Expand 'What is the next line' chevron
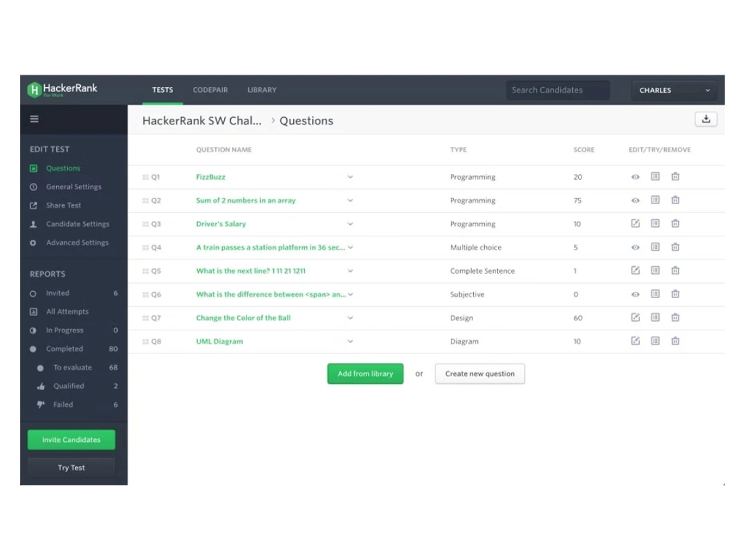The height and width of the screenshot is (560, 747). 350,271
